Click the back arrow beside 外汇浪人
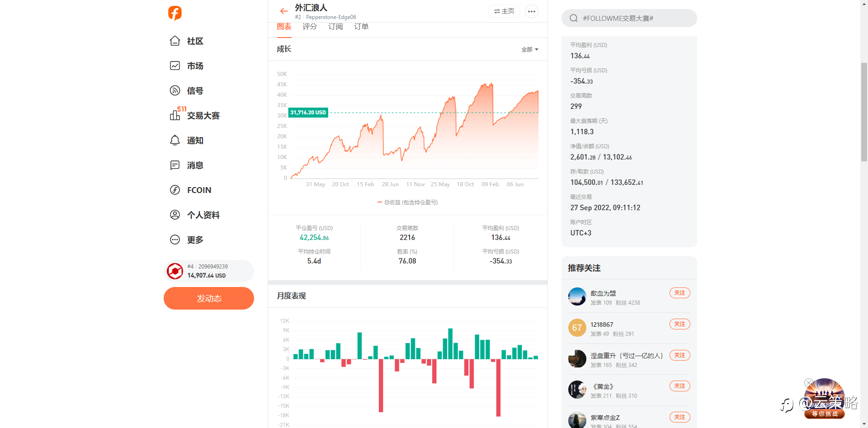The image size is (868, 428). [x=284, y=11]
